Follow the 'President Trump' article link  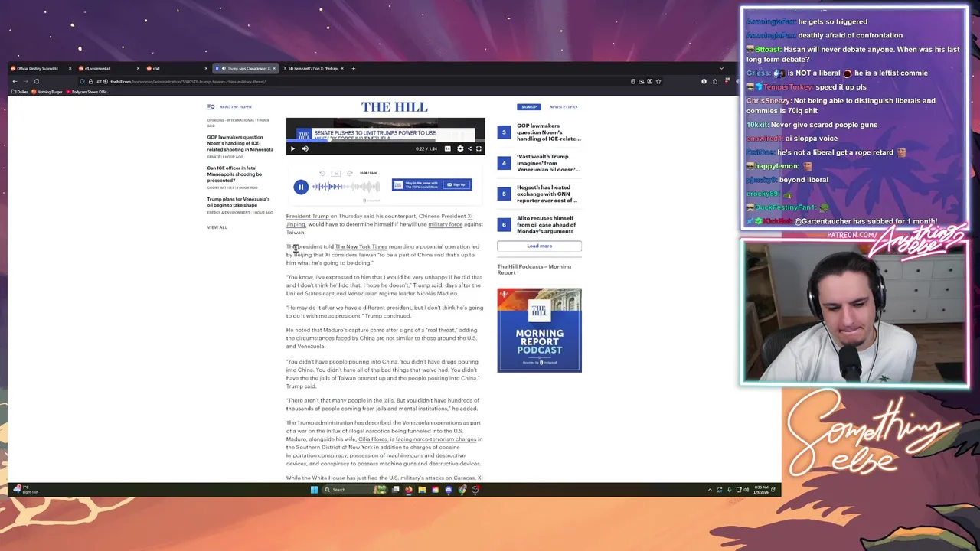pyautogui.click(x=307, y=217)
